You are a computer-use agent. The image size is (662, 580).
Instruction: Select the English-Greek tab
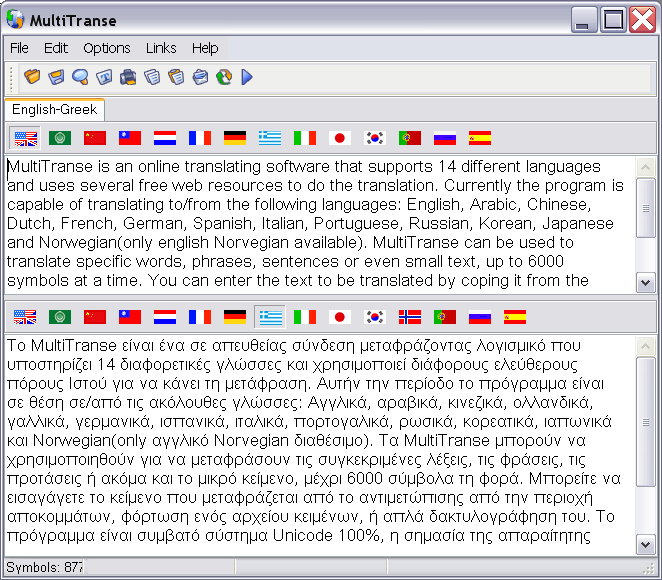pos(54,110)
